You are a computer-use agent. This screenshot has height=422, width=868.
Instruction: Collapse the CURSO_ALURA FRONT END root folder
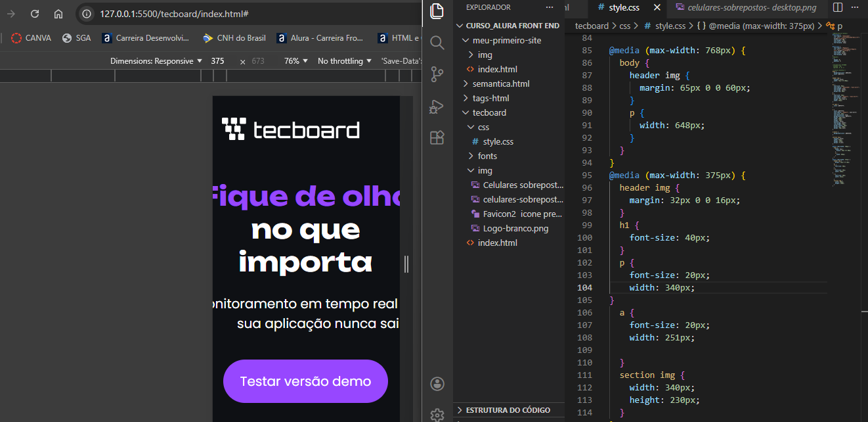(x=508, y=26)
